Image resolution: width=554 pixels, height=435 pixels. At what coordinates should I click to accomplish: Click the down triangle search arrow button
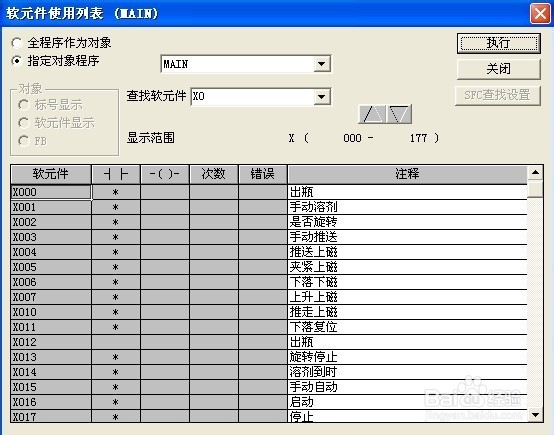pos(399,114)
